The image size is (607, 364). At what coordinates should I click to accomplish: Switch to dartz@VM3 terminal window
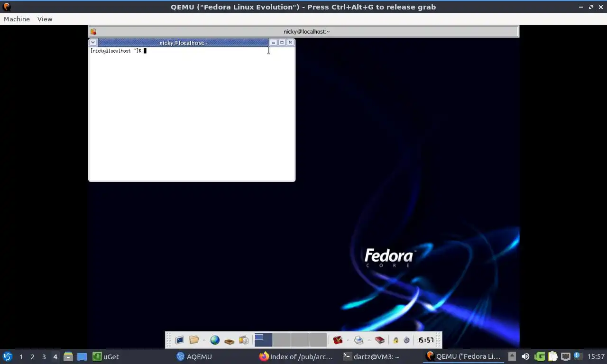point(371,356)
